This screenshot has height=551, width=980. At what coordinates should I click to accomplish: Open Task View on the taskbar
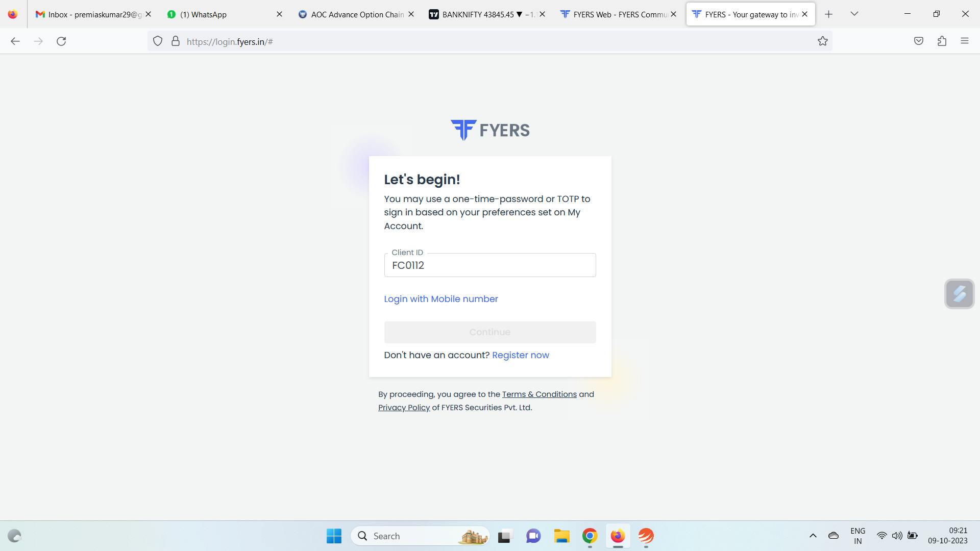coord(504,536)
